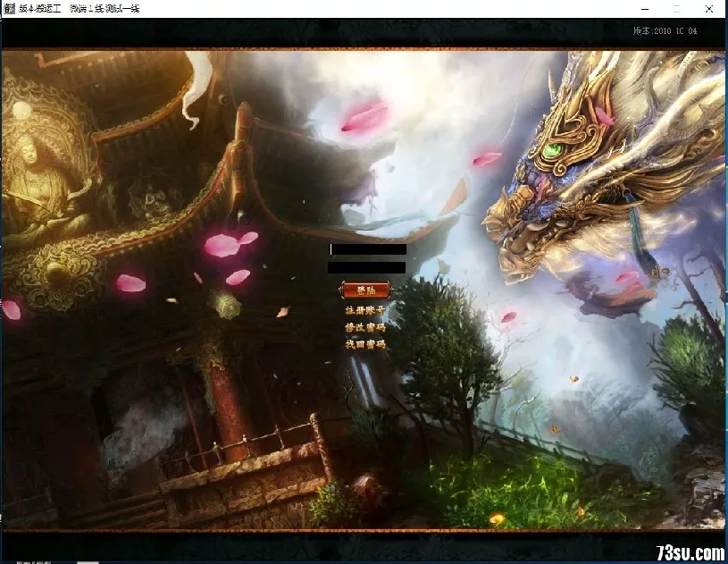
Task: Focus the password input box
Action: pyautogui.click(x=367, y=267)
